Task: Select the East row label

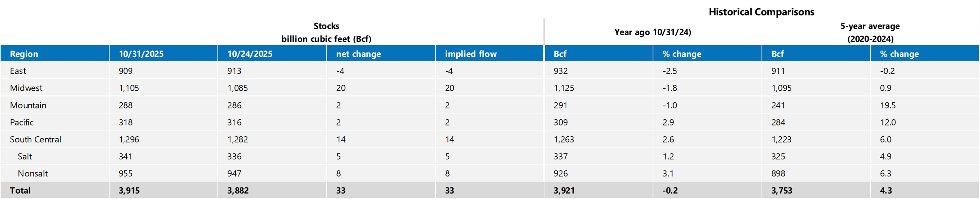Action: (x=18, y=71)
